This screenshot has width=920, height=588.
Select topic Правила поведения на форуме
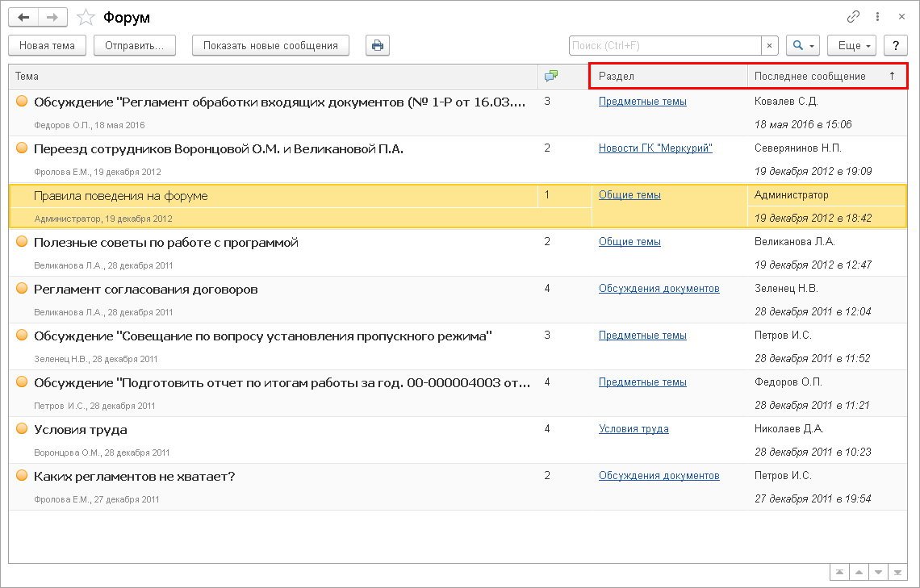click(121, 196)
